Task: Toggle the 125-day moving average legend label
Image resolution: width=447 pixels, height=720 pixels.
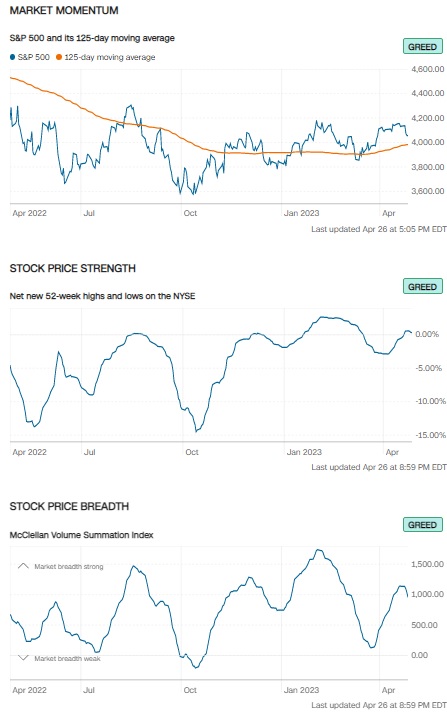Action: [110, 57]
